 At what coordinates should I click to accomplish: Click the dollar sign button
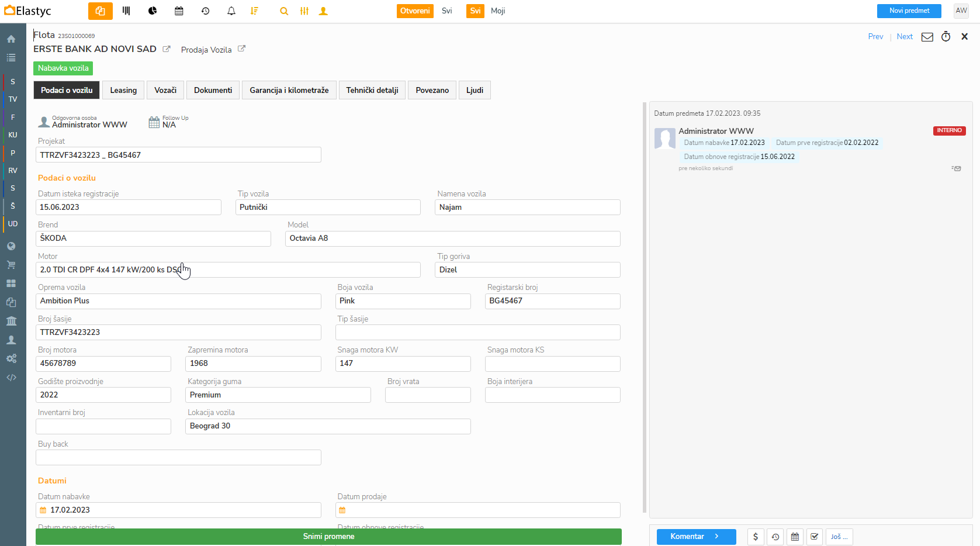coord(755,537)
